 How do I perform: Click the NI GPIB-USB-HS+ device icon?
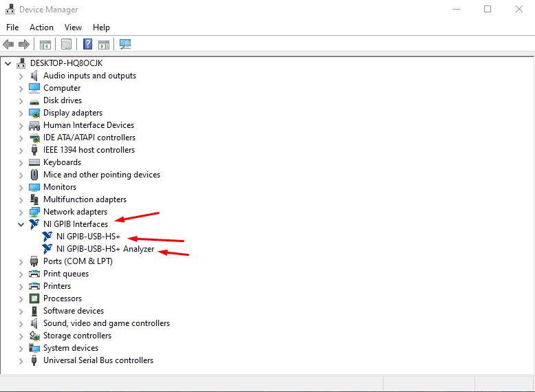pos(47,237)
